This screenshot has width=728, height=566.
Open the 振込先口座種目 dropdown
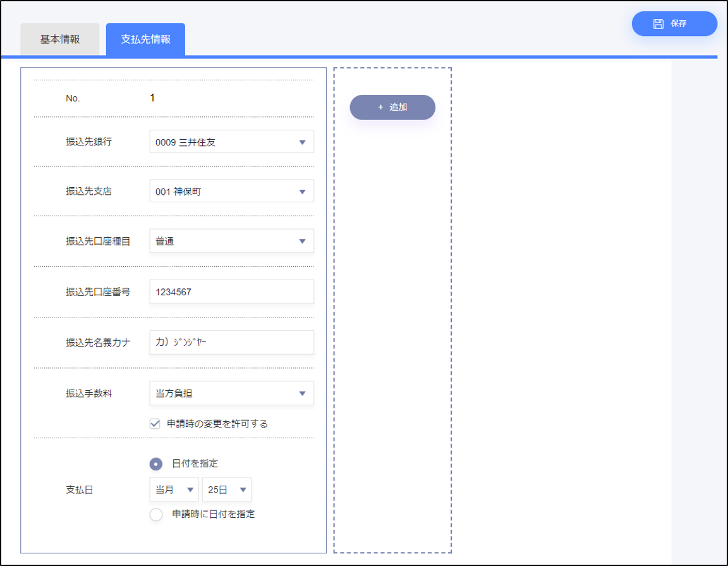tap(231, 241)
